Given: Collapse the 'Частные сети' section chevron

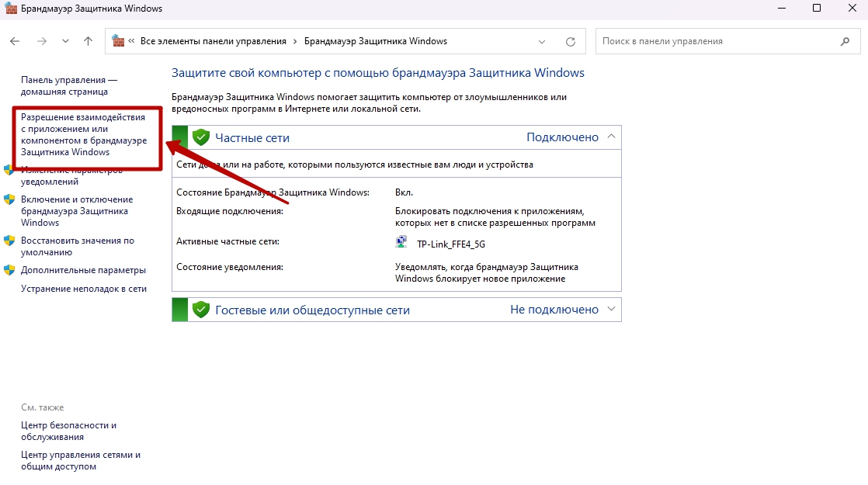Looking at the screenshot, I should click(x=611, y=137).
